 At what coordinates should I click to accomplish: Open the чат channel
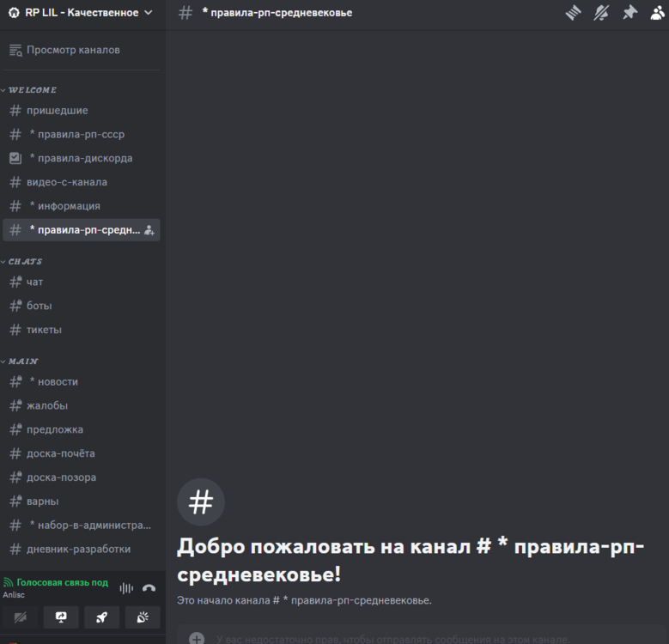pos(82,282)
